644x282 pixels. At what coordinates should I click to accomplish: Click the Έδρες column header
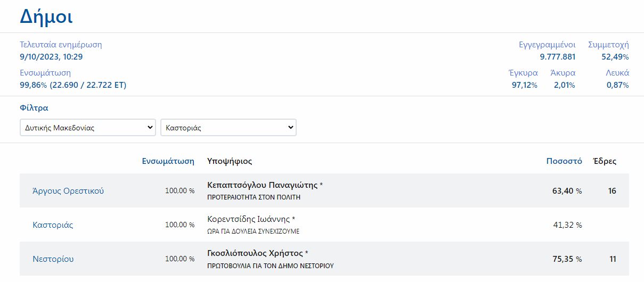click(x=605, y=161)
